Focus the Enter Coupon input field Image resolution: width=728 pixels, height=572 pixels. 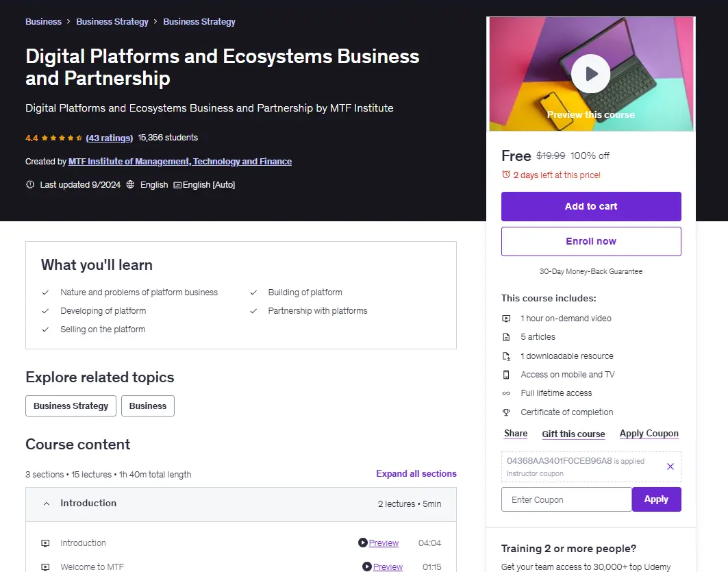[x=566, y=499]
